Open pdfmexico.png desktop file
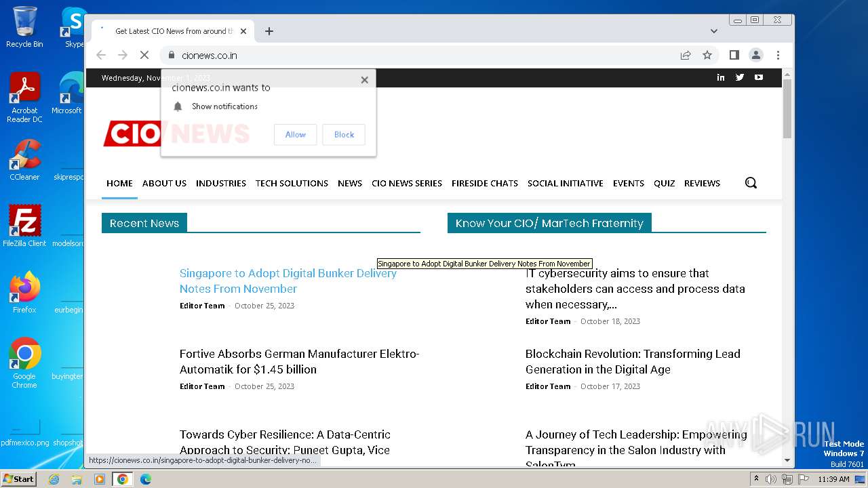This screenshot has width=868, height=488. (x=24, y=431)
